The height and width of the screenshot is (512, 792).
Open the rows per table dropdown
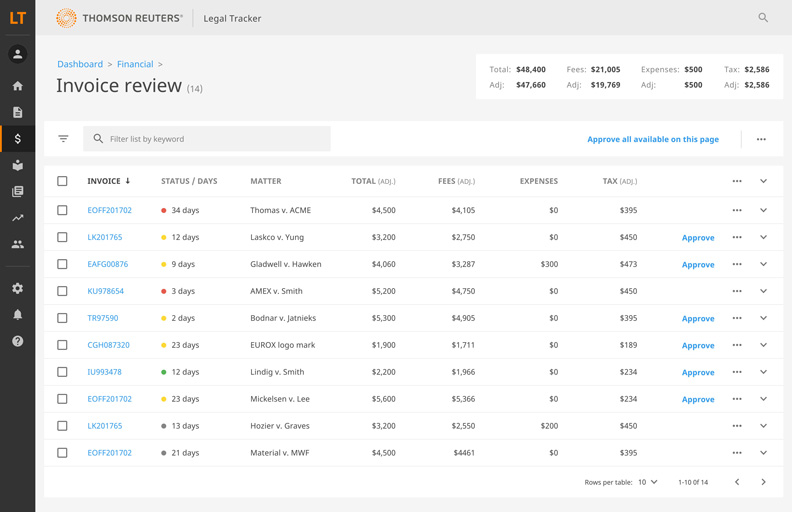point(649,482)
